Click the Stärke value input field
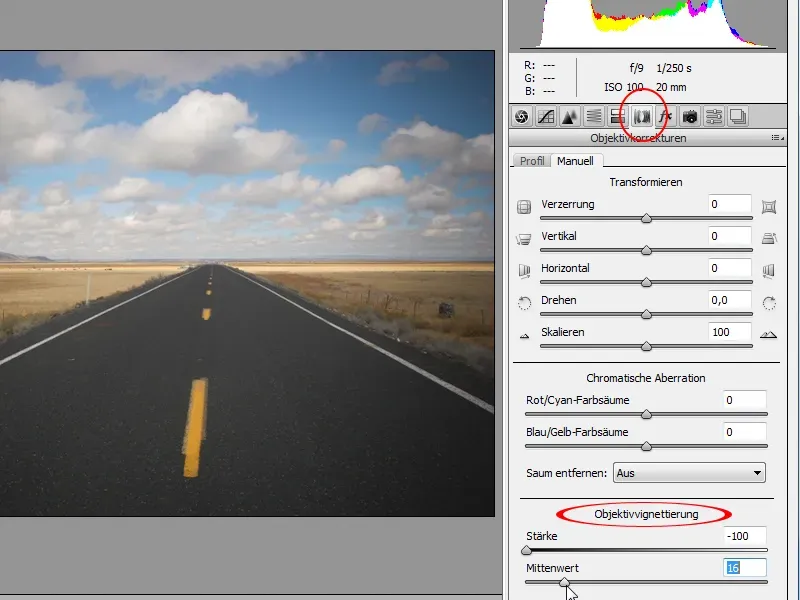 pyautogui.click(x=745, y=536)
